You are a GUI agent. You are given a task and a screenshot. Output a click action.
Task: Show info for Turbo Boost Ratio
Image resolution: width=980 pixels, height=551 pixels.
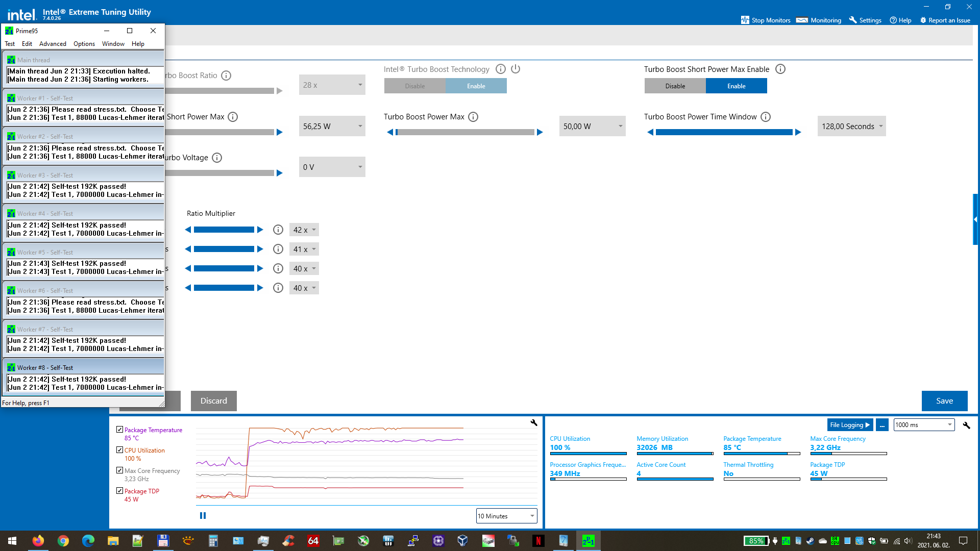(x=226, y=76)
